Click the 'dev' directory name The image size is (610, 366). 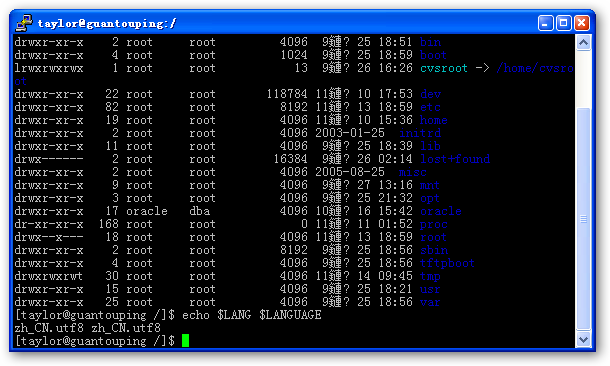(430, 94)
